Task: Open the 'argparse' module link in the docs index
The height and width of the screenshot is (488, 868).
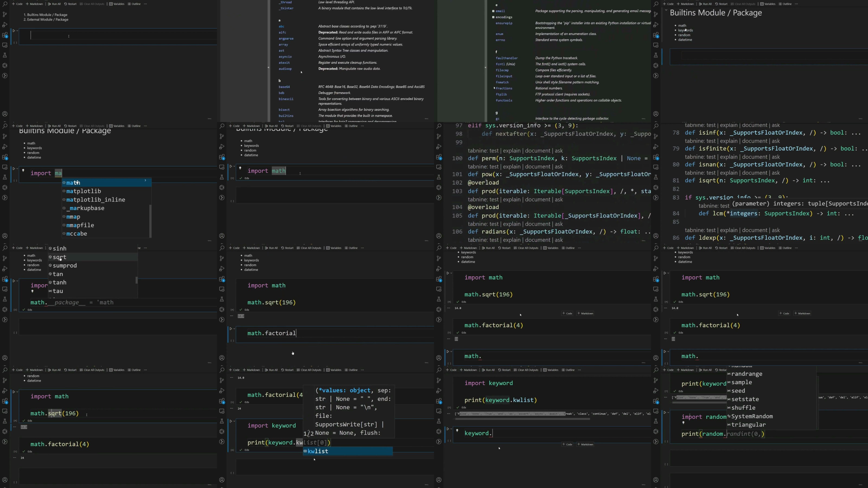Action: pyautogui.click(x=286, y=38)
